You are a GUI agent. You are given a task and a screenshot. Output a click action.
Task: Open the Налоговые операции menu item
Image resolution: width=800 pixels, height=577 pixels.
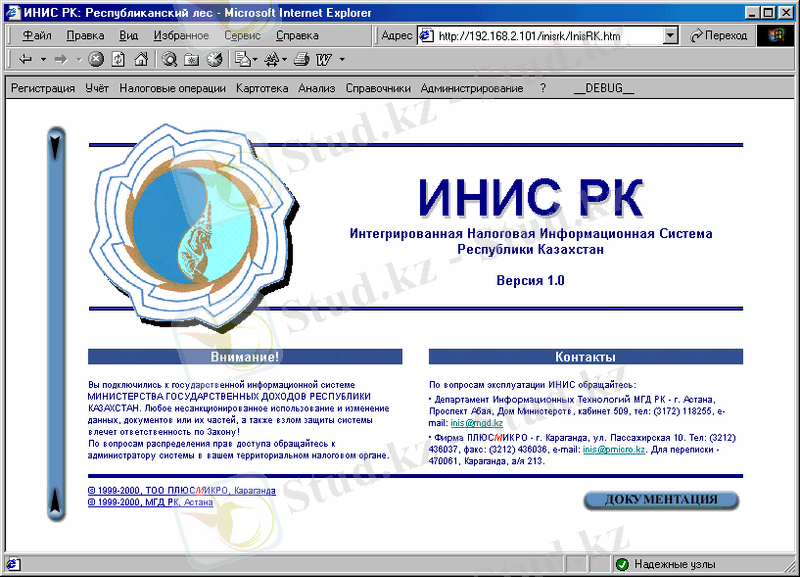[172, 88]
